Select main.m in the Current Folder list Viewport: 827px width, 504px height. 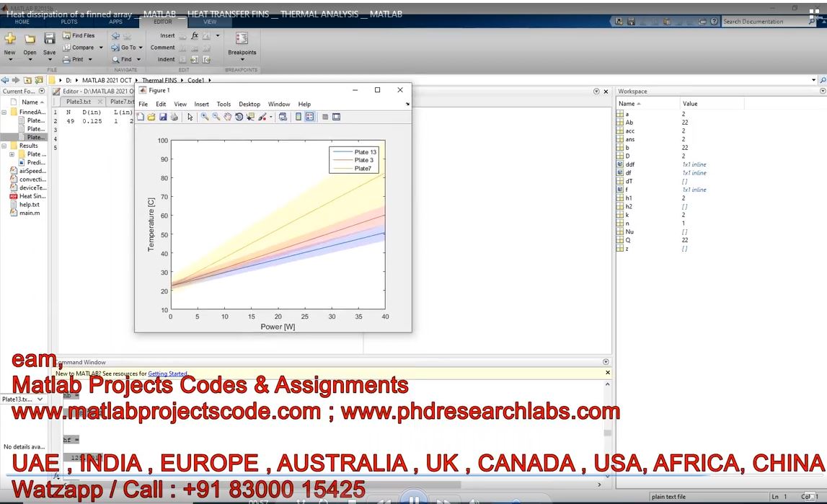tap(30, 213)
